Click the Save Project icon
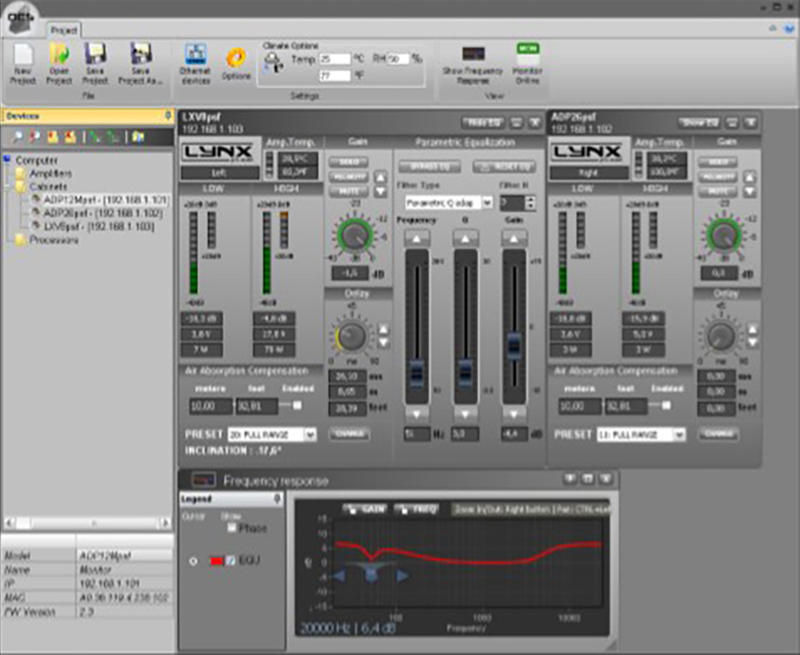 coord(95,55)
